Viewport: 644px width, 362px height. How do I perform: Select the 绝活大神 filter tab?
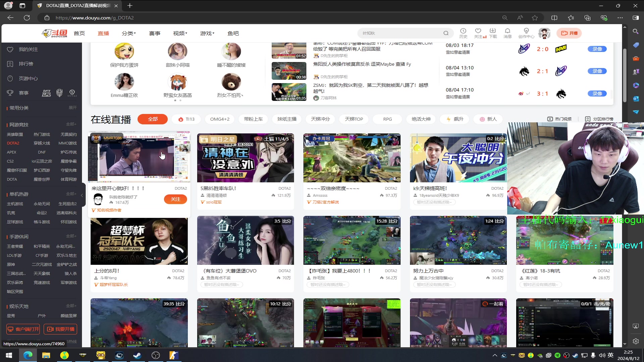pos(421,119)
